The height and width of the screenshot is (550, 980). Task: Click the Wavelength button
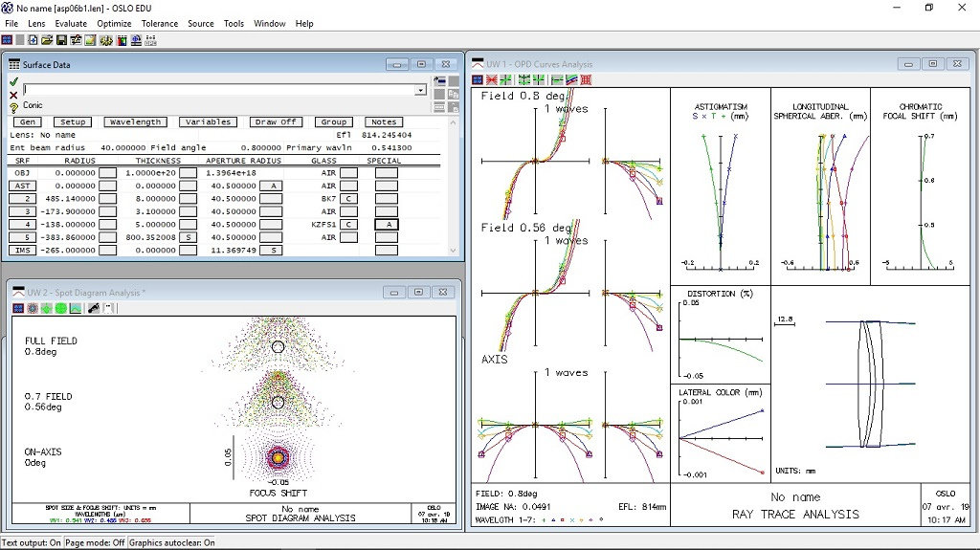[135, 121]
